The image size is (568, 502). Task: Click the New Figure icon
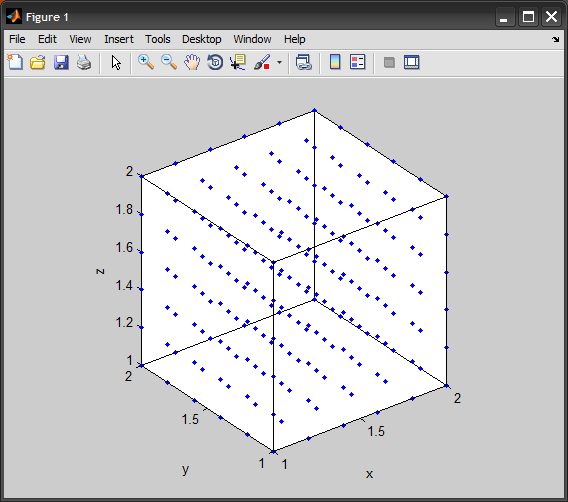[x=15, y=62]
